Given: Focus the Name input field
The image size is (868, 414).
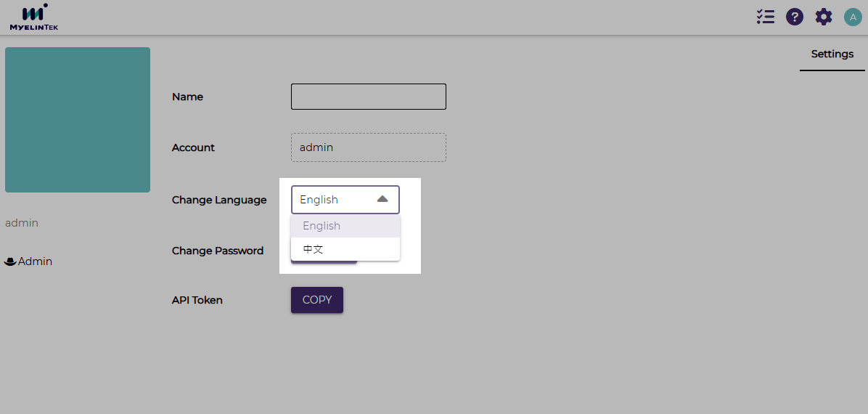Looking at the screenshot, I should click(x=369, y=97).
